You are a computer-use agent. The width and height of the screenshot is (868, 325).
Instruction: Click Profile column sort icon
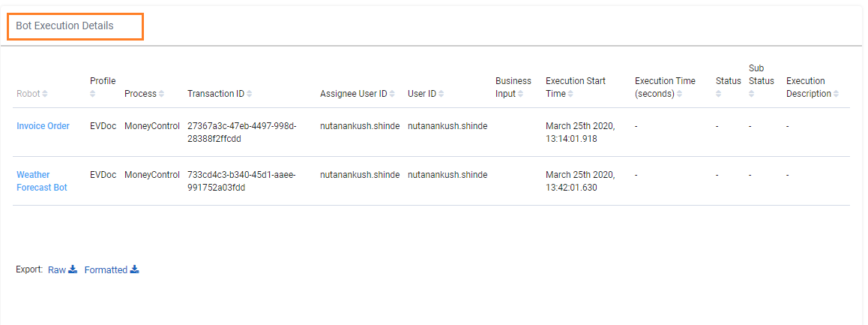[93, 95]
